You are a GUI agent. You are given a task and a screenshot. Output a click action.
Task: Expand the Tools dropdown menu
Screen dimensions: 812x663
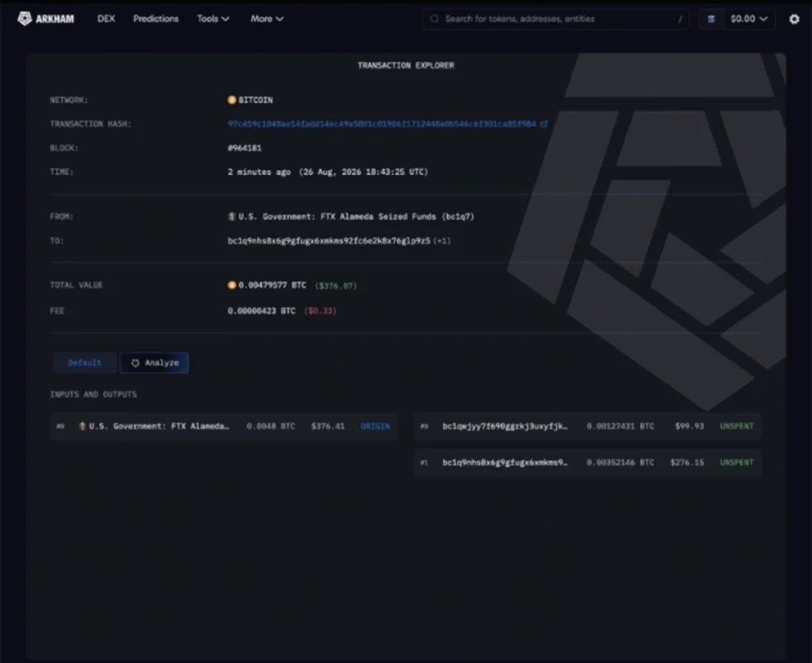point(213,19)
